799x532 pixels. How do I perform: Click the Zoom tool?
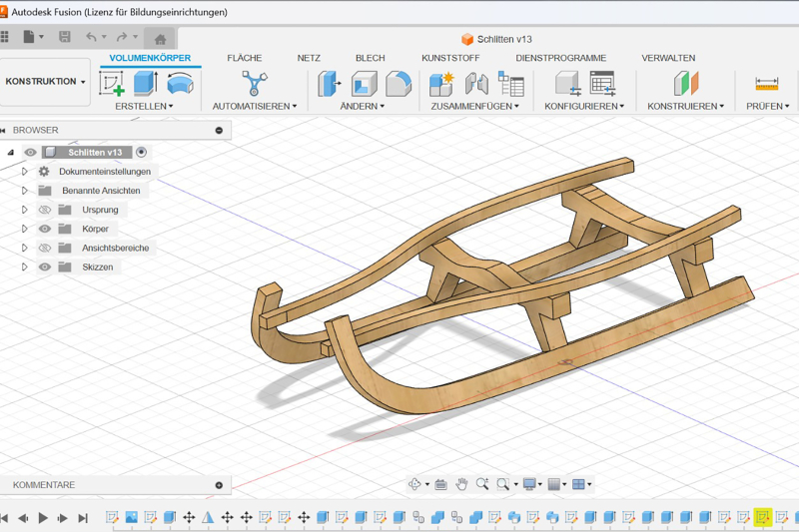click(482, 484)
